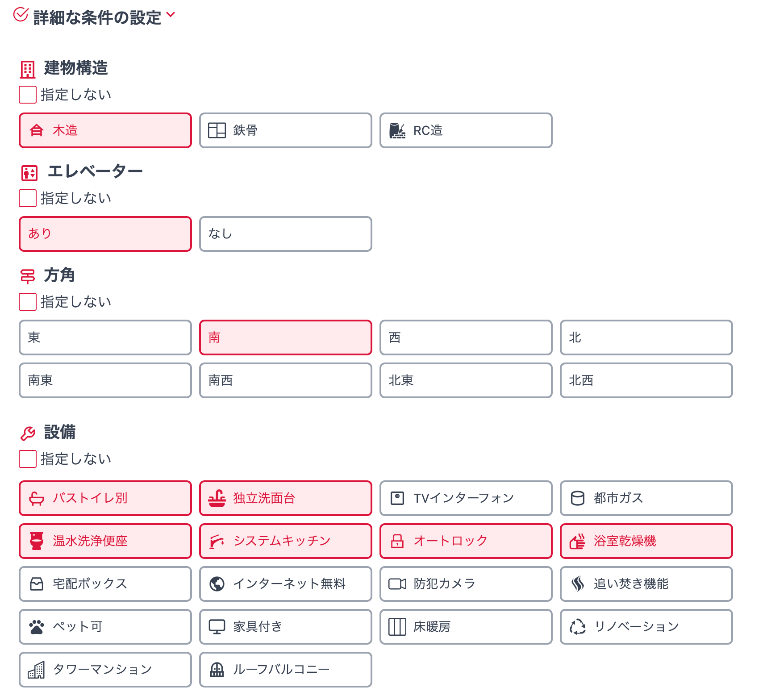Check 指定しない under 方角
This screenshot has height=700, width=767.
pyautogui.click(x=28, y=302)
